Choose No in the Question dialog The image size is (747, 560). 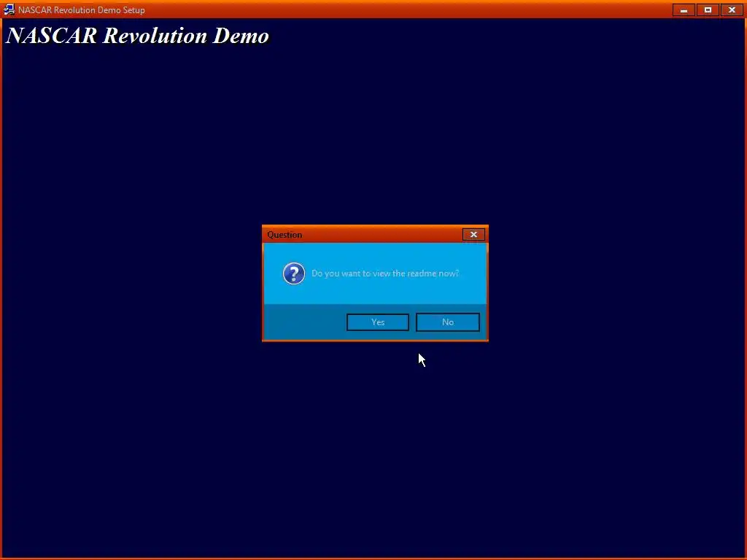click(447, 322)
